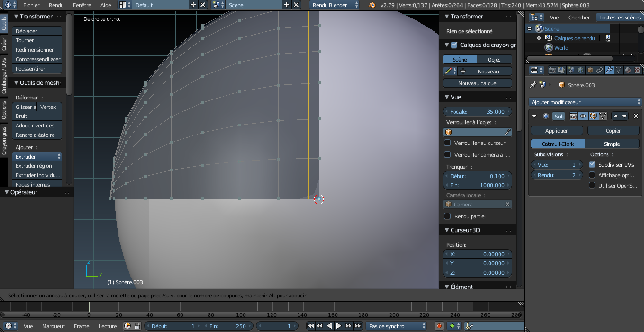Jump to the last frame in timeline
Image resolution: width=644 pixels, height=332 pixels.
[358, 326]
